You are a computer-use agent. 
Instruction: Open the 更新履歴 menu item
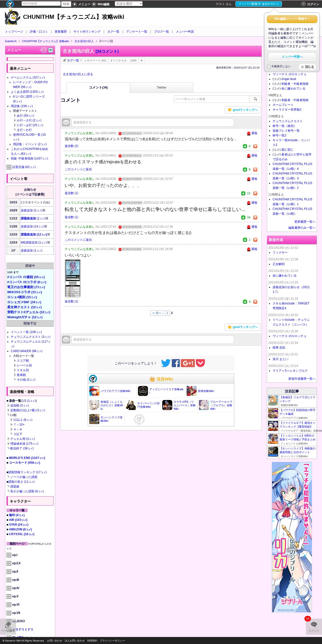(61, 32)
